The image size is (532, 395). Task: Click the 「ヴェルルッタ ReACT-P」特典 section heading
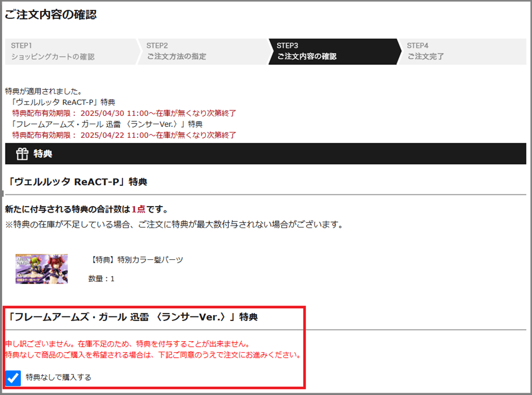pos(76,182)
